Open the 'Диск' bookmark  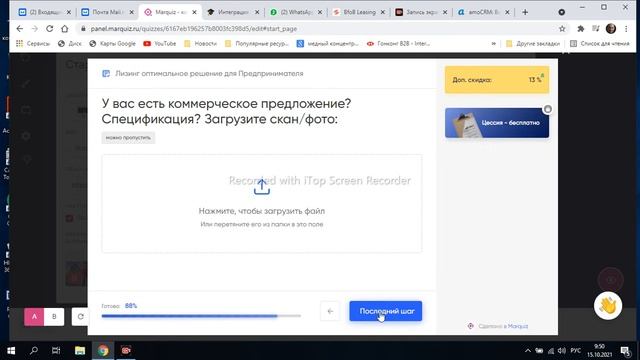70,43
